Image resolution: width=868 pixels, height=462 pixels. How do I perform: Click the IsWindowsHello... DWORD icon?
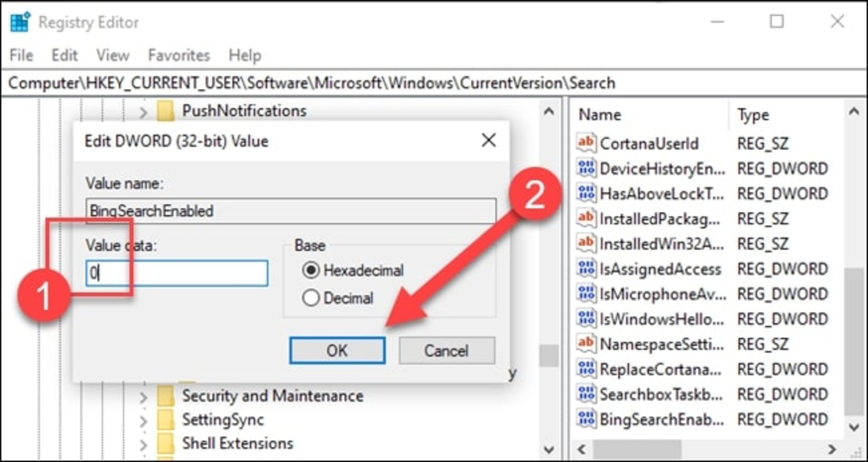point(586,319)
